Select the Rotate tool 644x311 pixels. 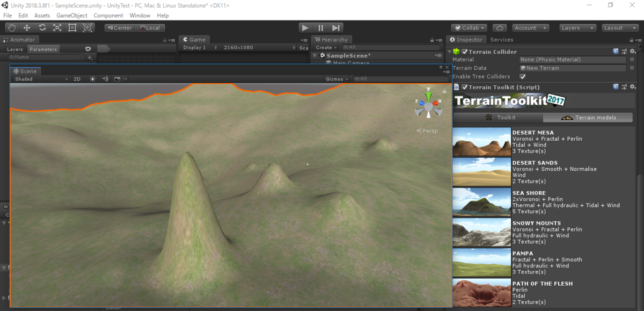pyautogui.click(x=42, y=28)
